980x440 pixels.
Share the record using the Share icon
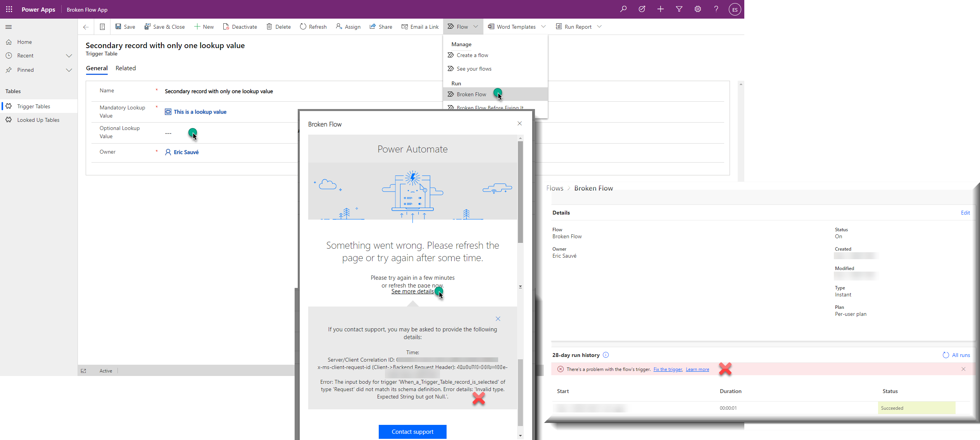coord(381,26)
